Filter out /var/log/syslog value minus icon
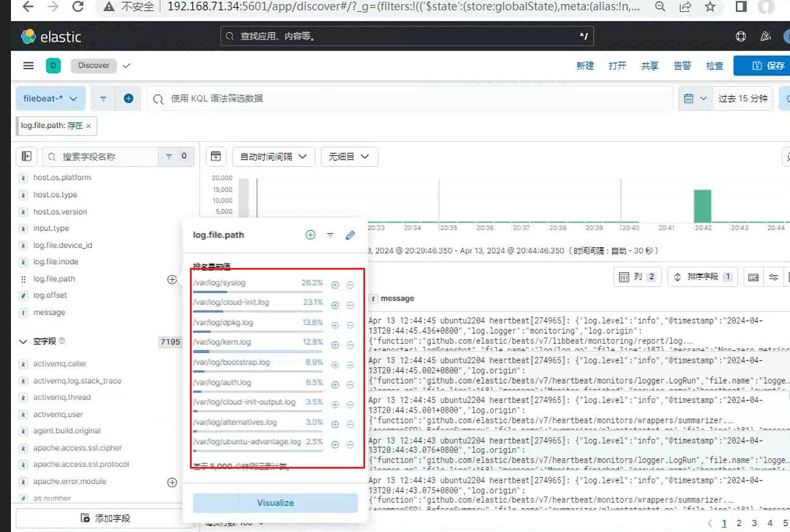790x532 pixels. [x=351, y=284]
